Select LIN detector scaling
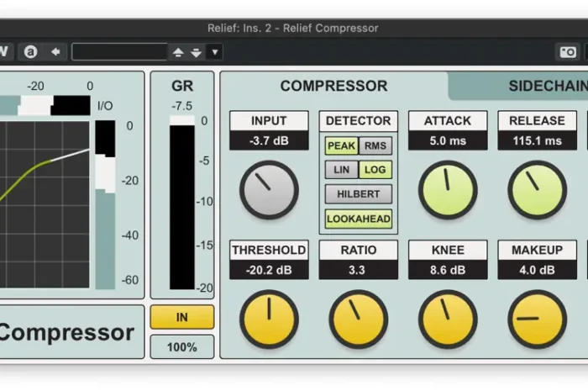The width and height of the screenshot is (588, 391). pos(341,170)
